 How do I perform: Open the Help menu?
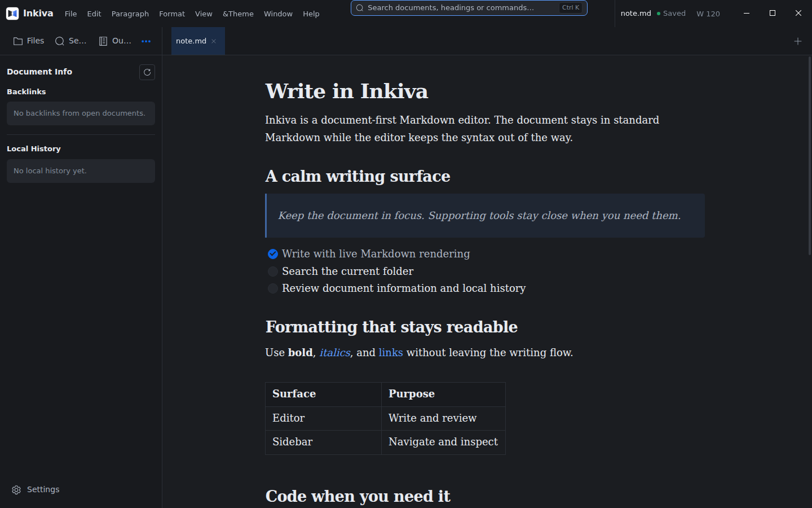pos(311,14)
